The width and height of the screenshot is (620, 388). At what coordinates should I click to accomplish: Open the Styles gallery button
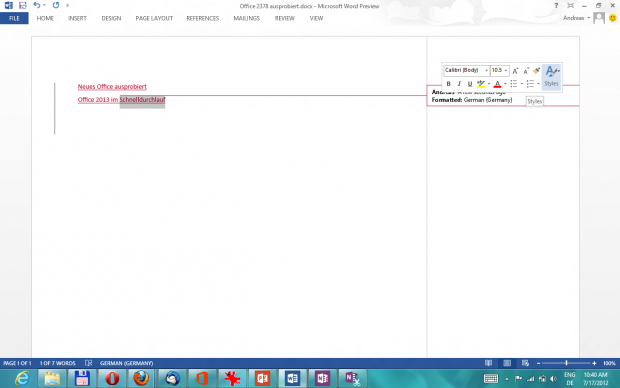(552, 77)
